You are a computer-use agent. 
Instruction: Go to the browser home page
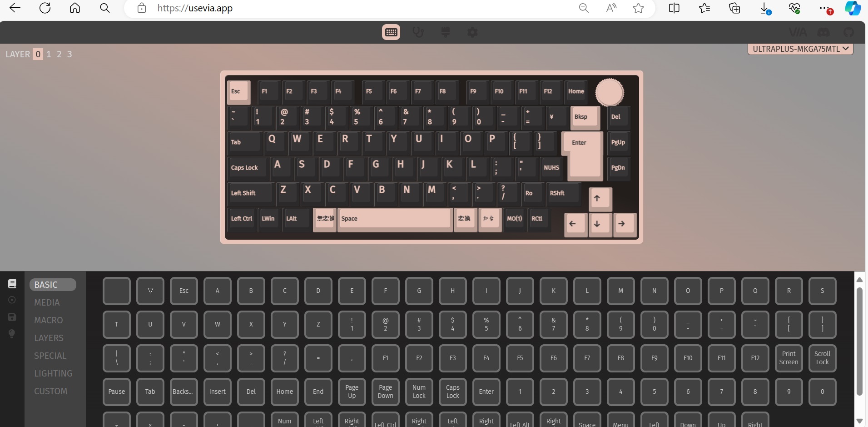75,8
